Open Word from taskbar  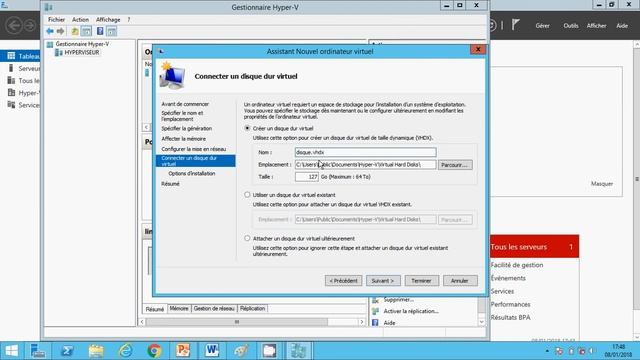(x=212, y=351)
